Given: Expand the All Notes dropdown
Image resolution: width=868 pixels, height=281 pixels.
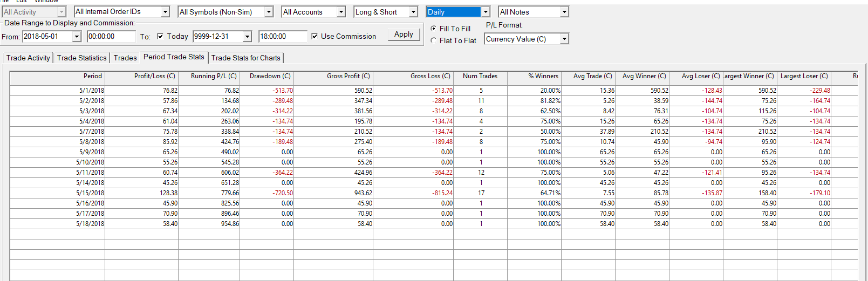Looking at the screenshot, I should pyautogui.click(x=564, y=12).
